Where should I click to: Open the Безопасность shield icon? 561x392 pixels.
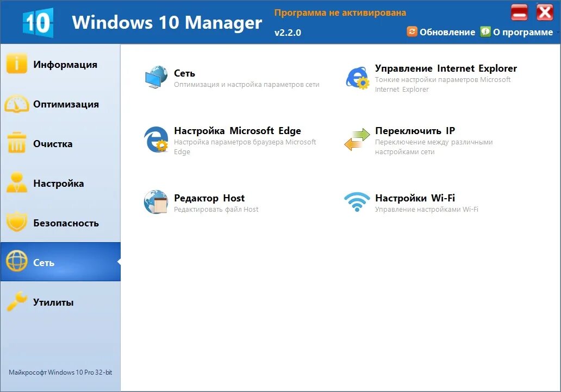pyautogui.click(x=16, y=222)
